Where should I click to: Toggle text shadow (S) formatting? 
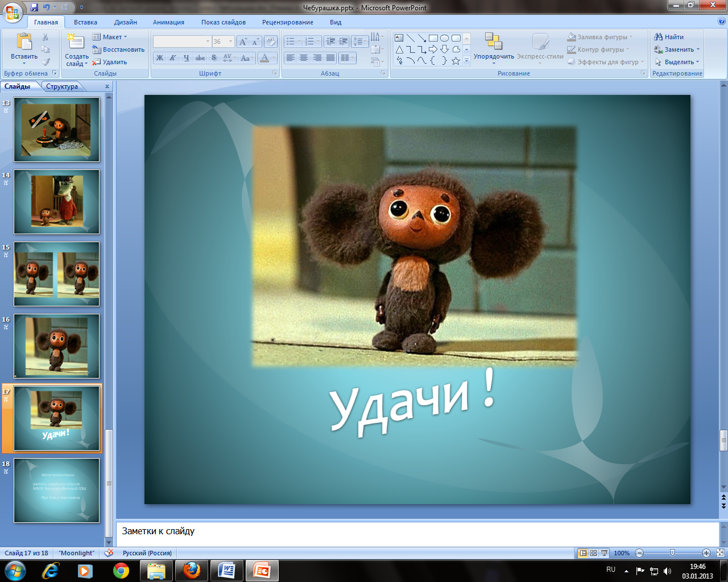coord(214,58)
